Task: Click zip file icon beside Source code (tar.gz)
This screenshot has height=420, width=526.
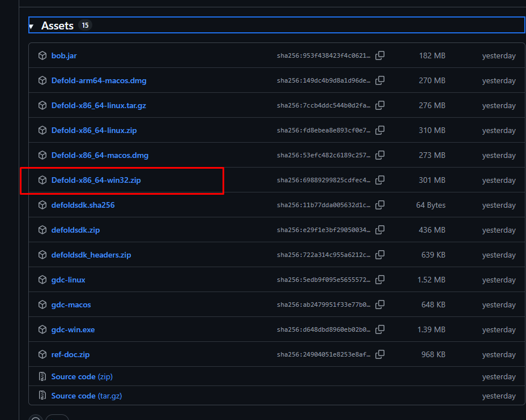Action: click(42, 396)
